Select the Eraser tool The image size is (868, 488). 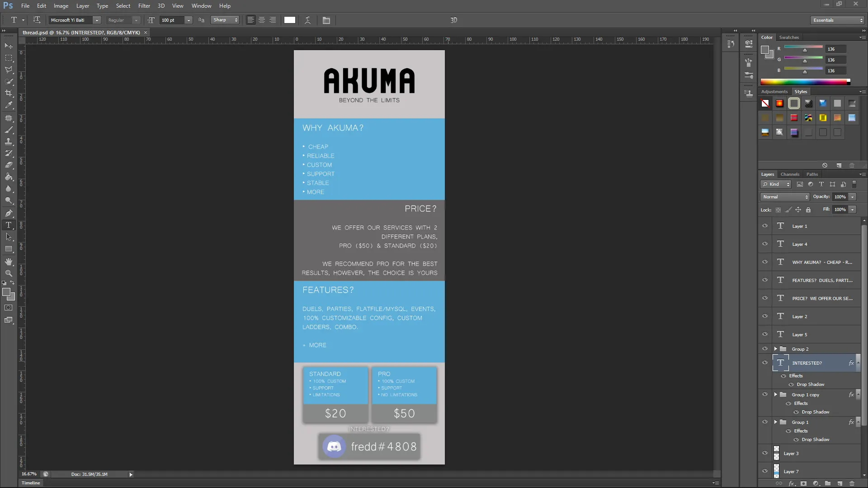pos(9,165)
